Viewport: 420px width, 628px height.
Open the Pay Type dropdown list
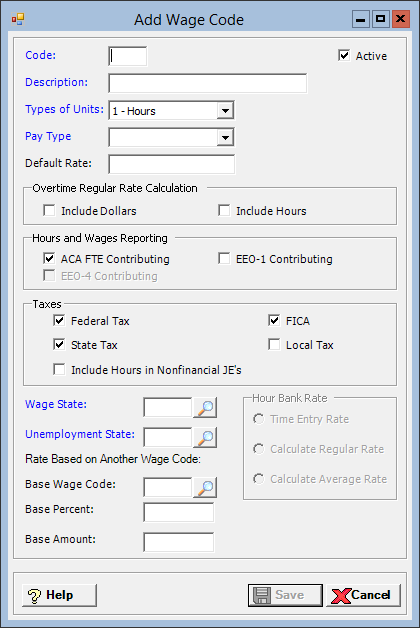[x=225, y=137]
